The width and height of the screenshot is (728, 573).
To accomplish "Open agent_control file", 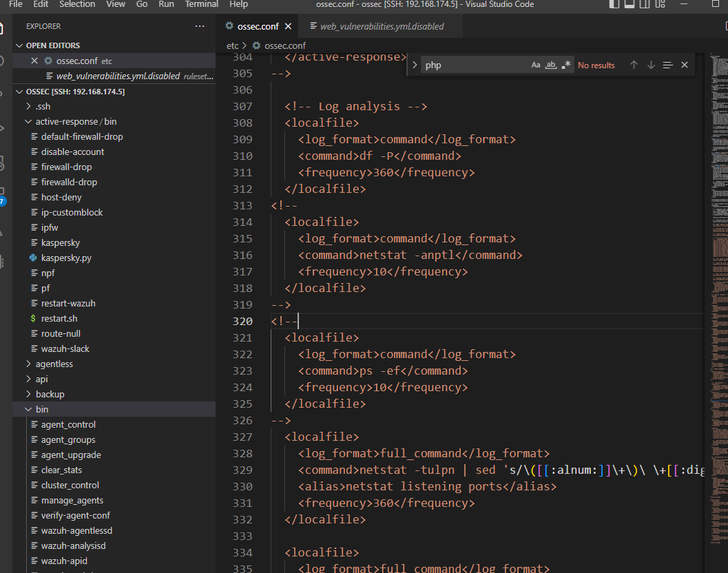I will pyautogui.click(x=68, y=424).
